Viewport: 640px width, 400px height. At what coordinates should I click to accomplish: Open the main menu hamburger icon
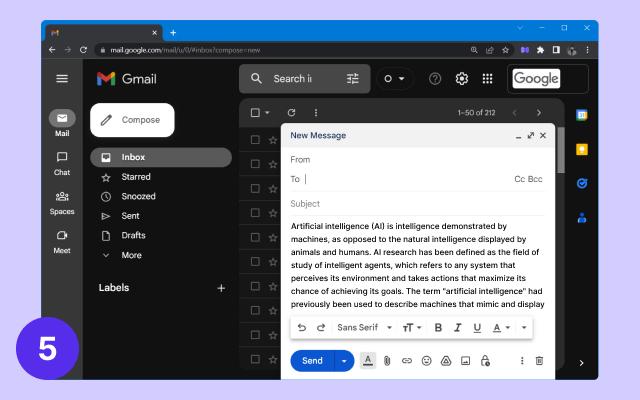(x=62, y=78)
